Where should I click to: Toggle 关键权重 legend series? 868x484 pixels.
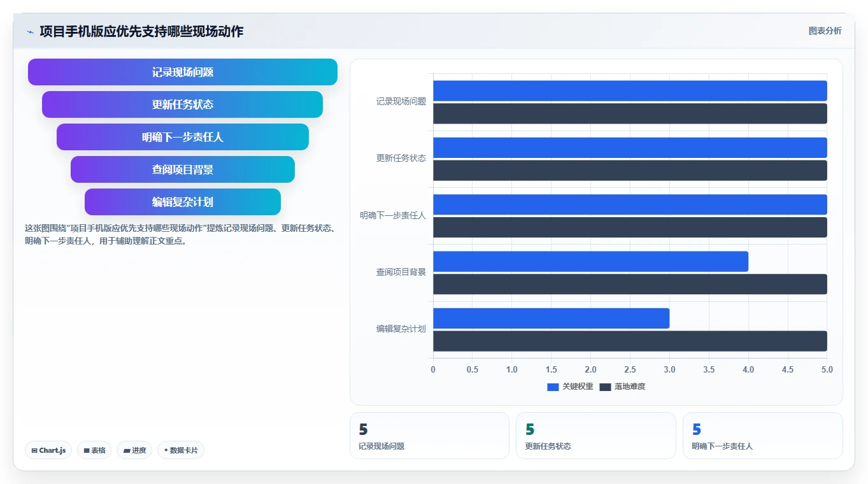click(570, 387)
